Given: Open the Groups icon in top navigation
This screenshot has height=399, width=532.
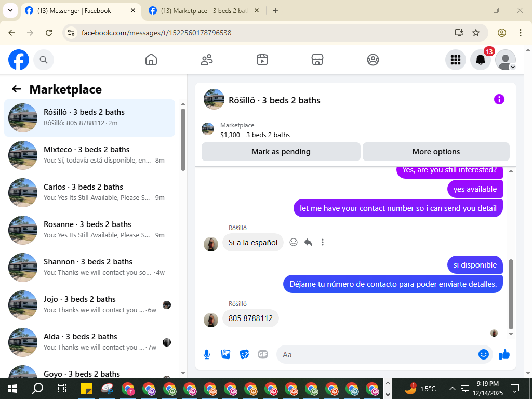Looking at the screenshot, I should [x=373, y=60].
